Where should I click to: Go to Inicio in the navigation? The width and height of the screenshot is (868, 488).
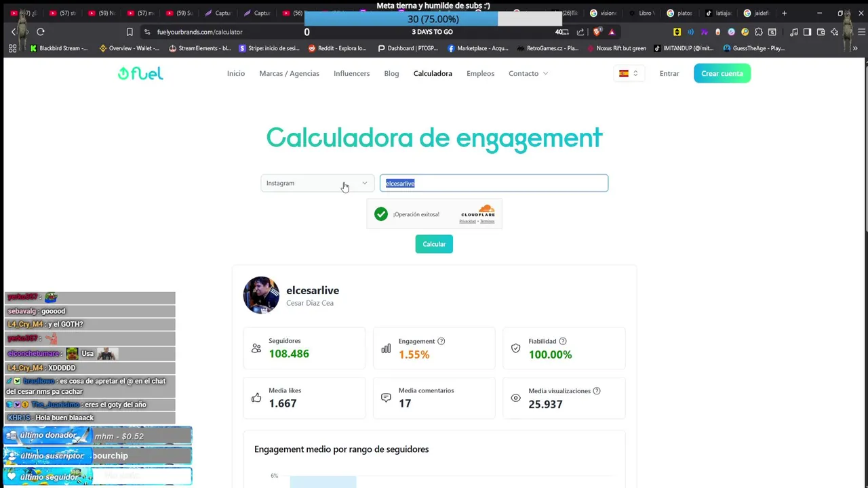point(236,73)
